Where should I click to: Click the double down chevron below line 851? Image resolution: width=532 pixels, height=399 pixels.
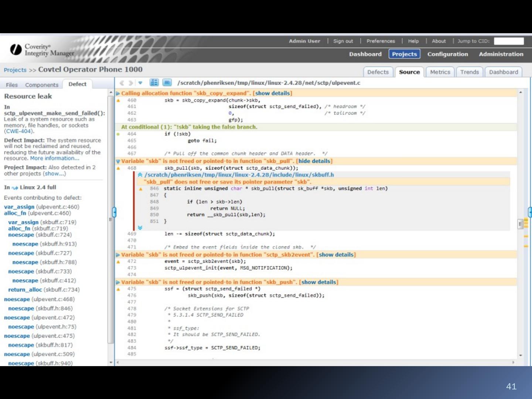coord(140,228)
